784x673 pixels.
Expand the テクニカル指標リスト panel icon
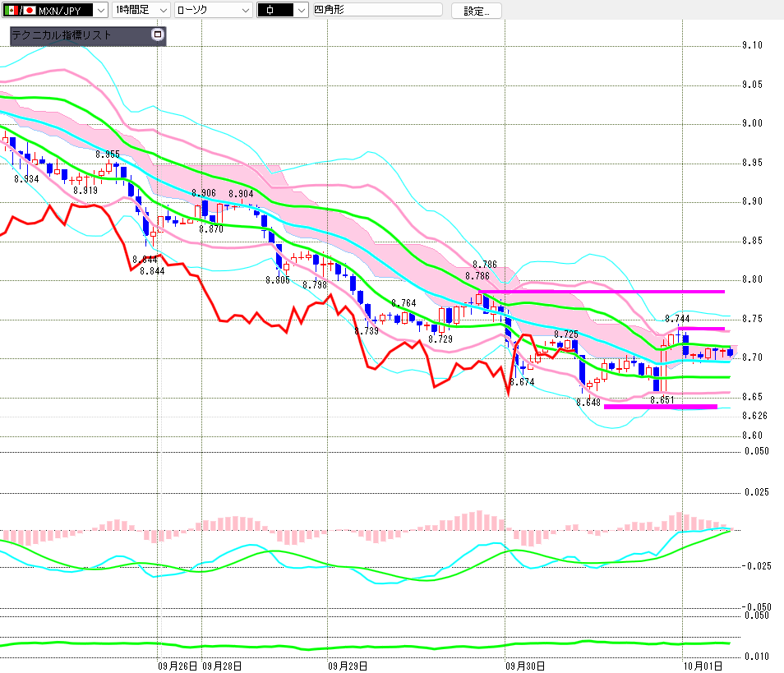158,35
